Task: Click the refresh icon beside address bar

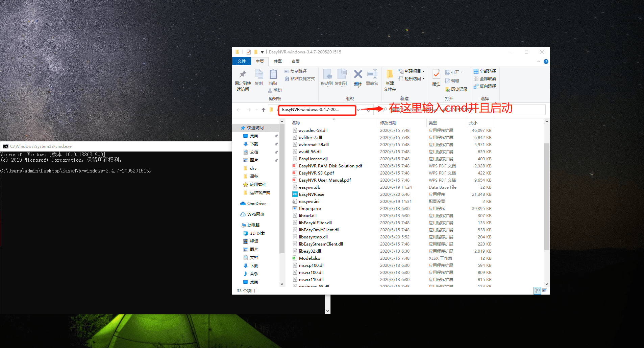Action: click(x=369, y=110)
